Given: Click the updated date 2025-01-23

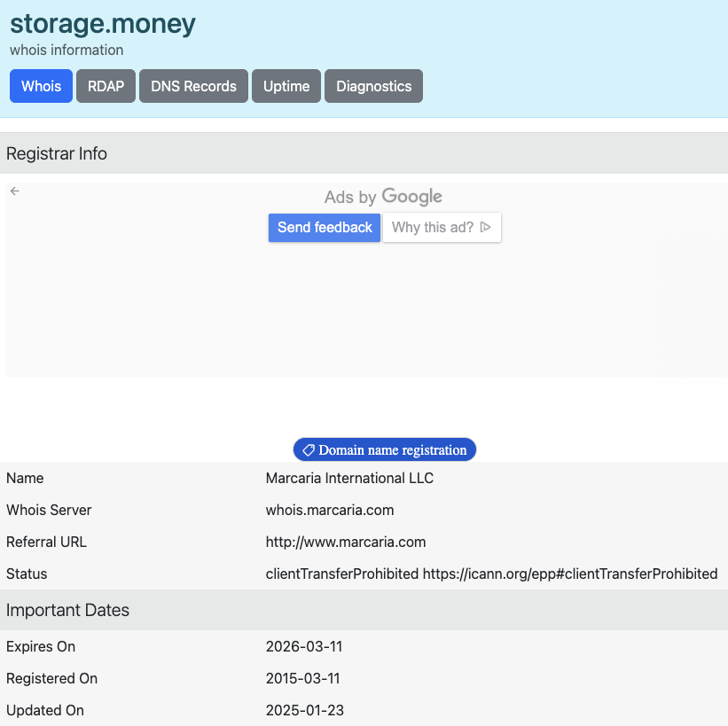Looking at the screenshot, I should click(x=304, y=710).
